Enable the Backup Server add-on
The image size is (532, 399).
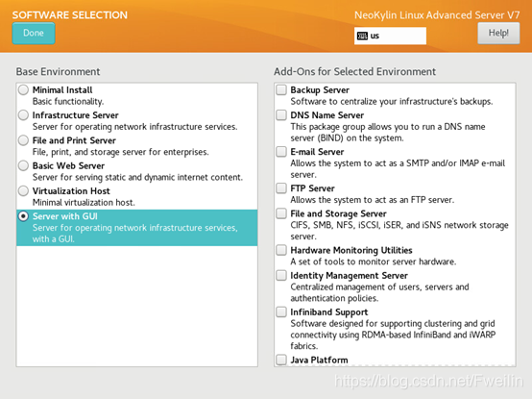281,90
